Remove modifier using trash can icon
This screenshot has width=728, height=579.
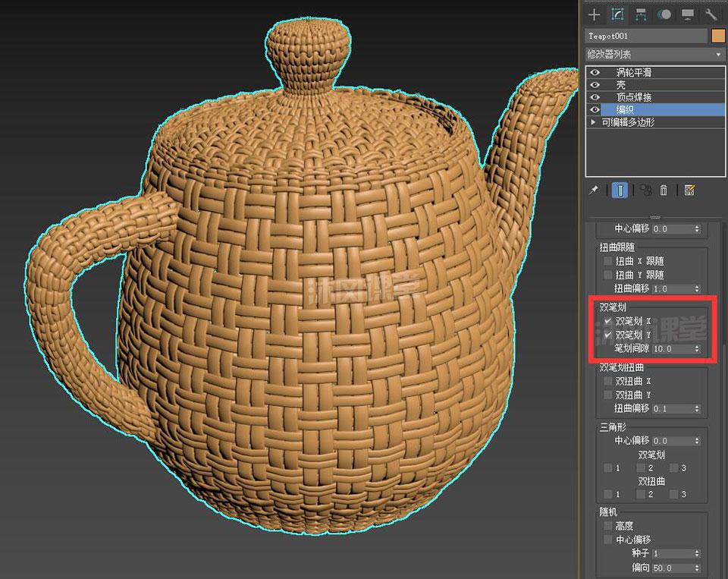(664, 190)
